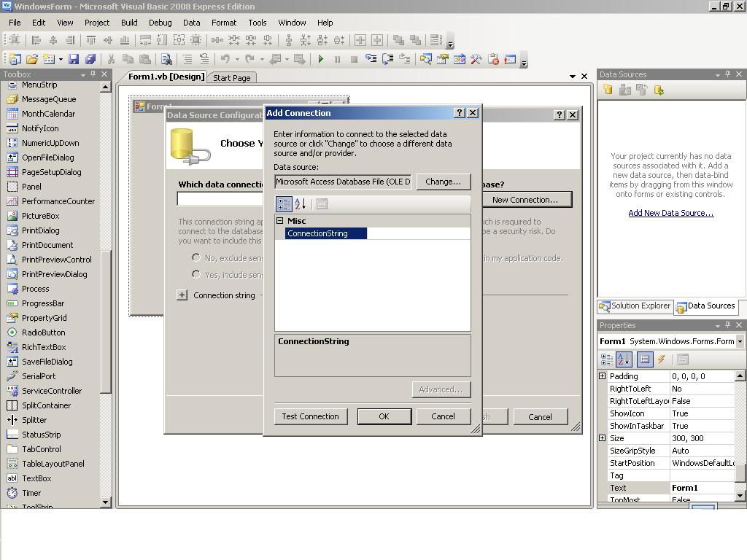Click the Cut scissors icon

coord(111,59)
